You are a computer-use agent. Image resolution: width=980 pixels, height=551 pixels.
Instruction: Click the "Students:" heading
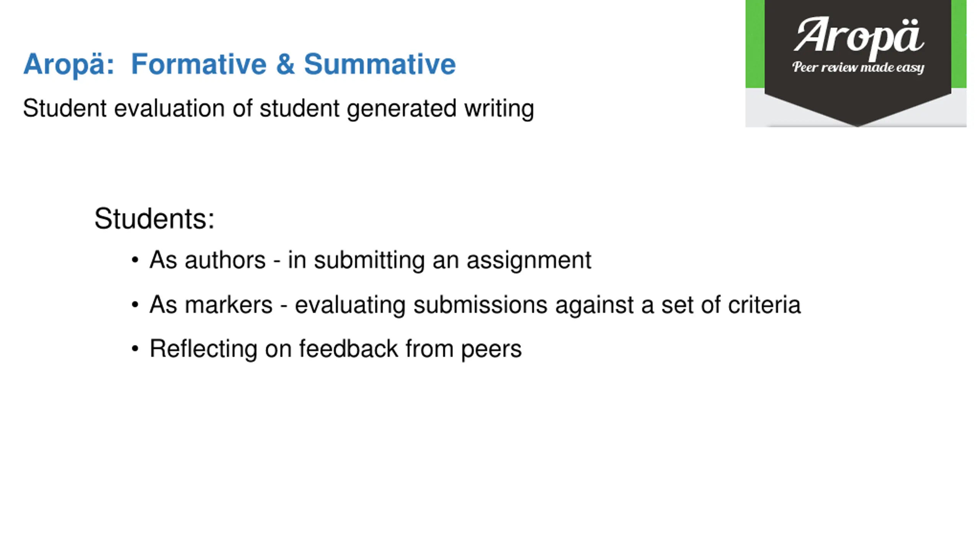pos(154,218)
